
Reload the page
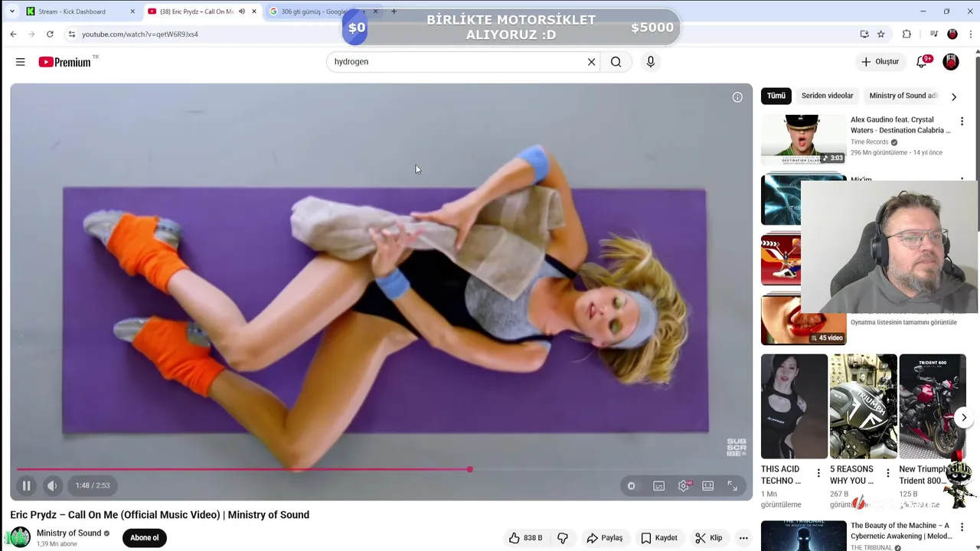50,34
